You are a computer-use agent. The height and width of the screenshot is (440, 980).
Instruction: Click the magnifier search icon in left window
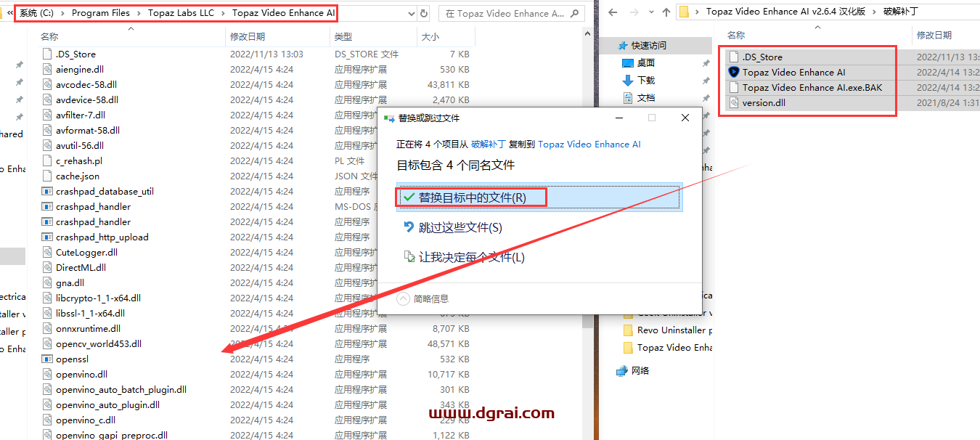point(574,13)
